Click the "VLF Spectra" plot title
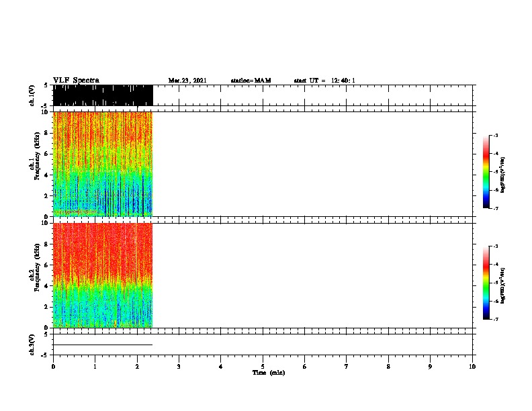Image resolution: width=532 pixels, height=411 pixels. point(76,80)
